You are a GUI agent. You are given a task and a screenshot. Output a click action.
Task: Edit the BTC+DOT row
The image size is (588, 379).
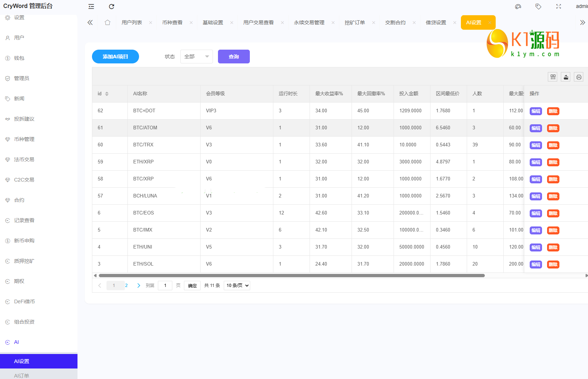click(x=536, y=111)
